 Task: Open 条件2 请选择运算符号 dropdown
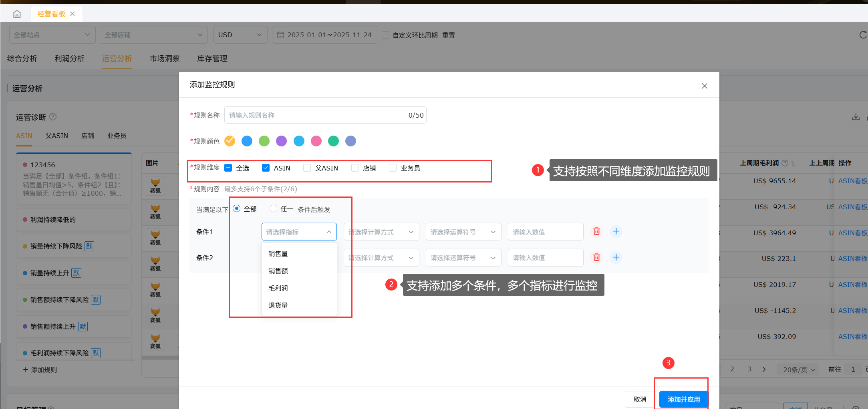463,258
